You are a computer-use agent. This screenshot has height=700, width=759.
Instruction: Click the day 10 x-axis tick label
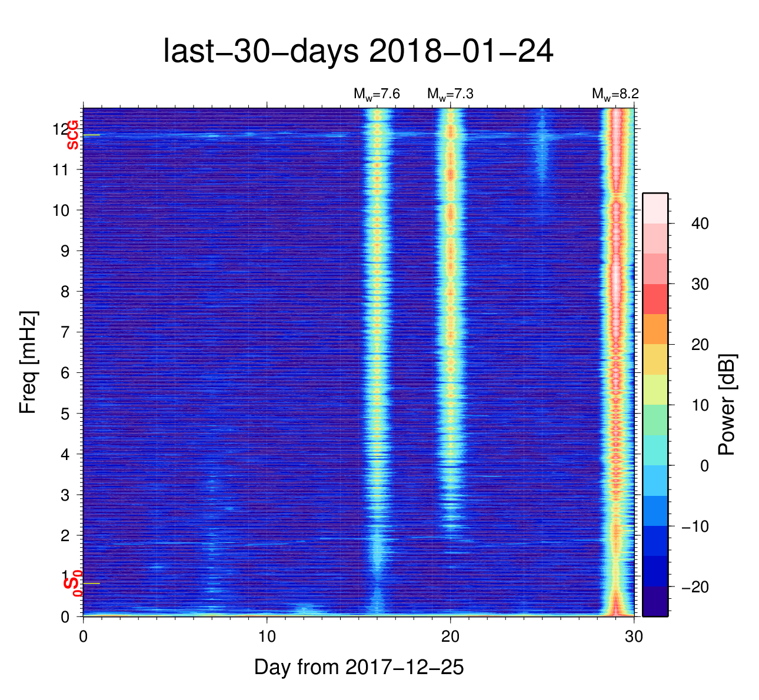267,636
